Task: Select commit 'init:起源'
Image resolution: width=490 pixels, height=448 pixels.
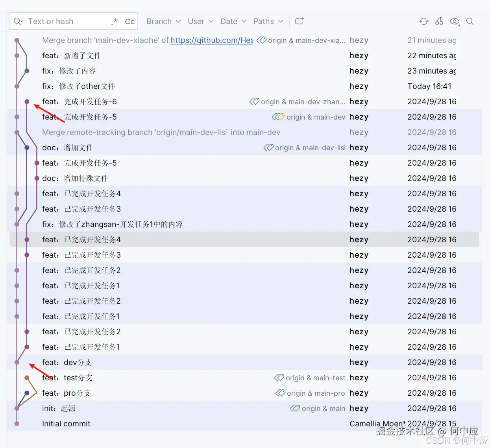Action: tap(244, 408)
